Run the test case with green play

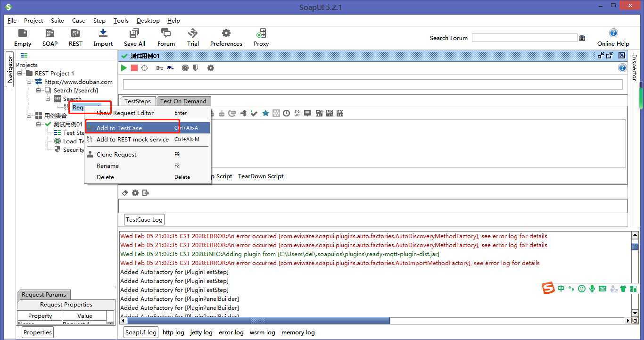pos(124,68)
